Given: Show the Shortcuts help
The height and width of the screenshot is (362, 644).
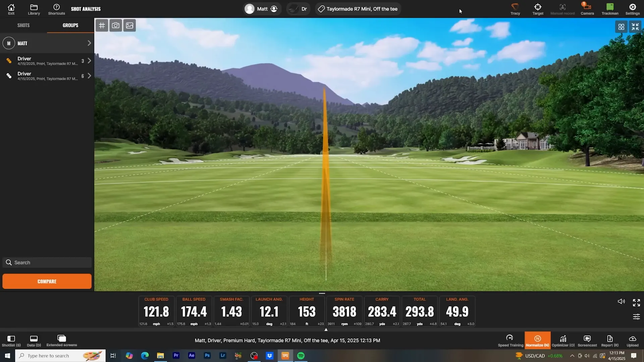Looking at the screenshot, I should (x=56, y=9).
